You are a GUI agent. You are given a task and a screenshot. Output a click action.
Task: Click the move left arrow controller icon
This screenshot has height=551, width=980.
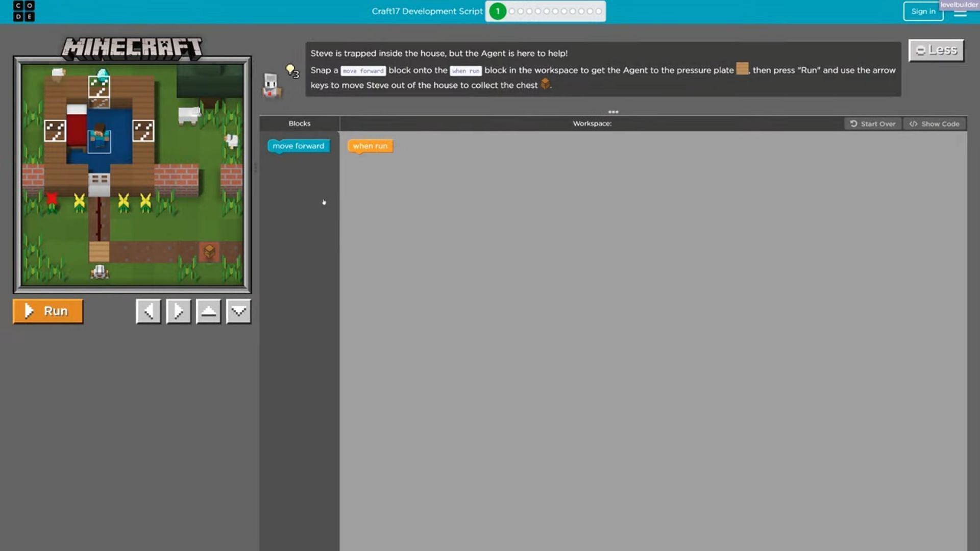[149, 311]
